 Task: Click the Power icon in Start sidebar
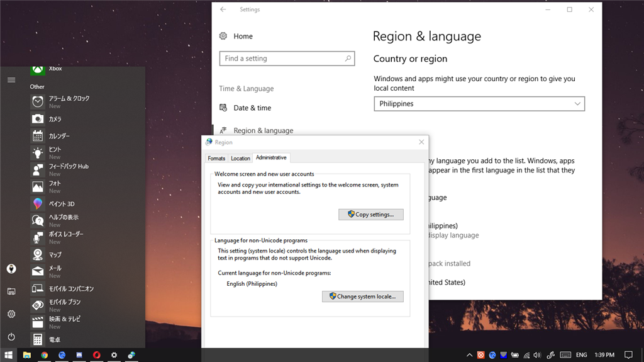pos(11,336)
